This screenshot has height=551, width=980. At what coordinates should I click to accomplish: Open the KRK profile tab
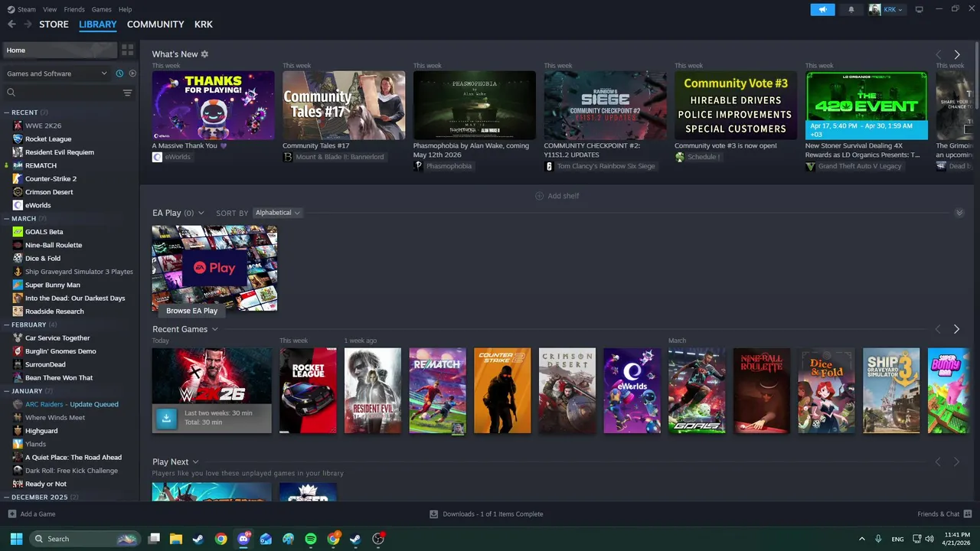pos(203,24)
